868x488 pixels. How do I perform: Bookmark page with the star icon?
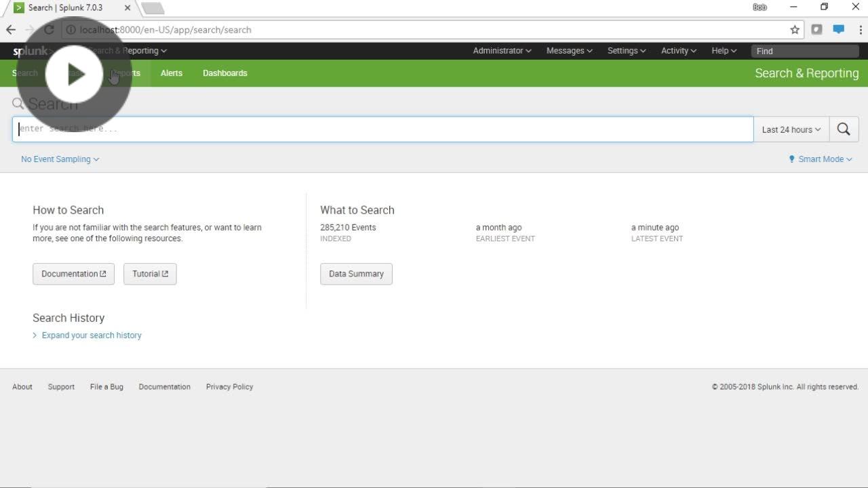pos(795,30)
